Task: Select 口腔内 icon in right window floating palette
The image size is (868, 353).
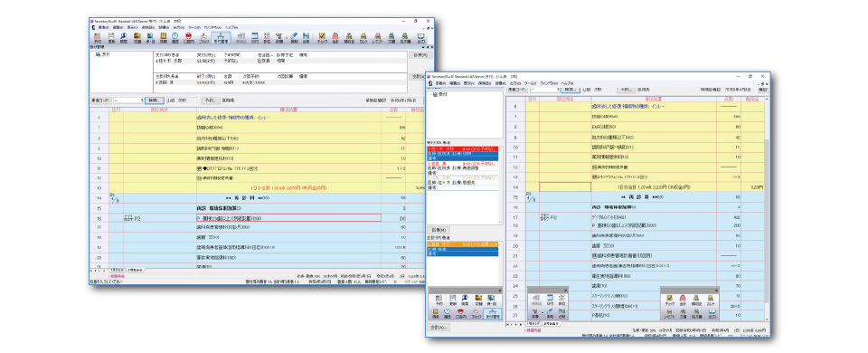Action: tap(460, 314)
